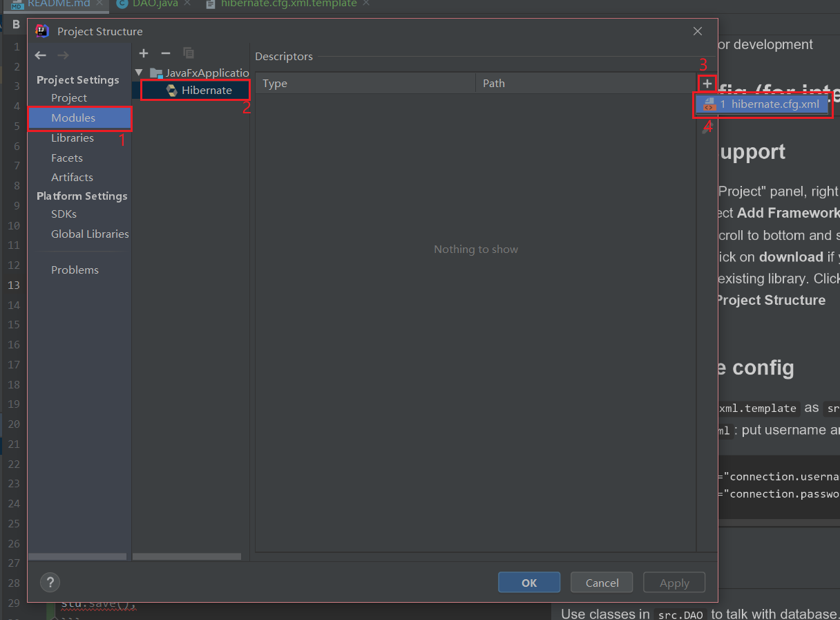Click the Platform Settings heading
The image size is (840, 620).
pyautogui.click(x=82, y=196)
